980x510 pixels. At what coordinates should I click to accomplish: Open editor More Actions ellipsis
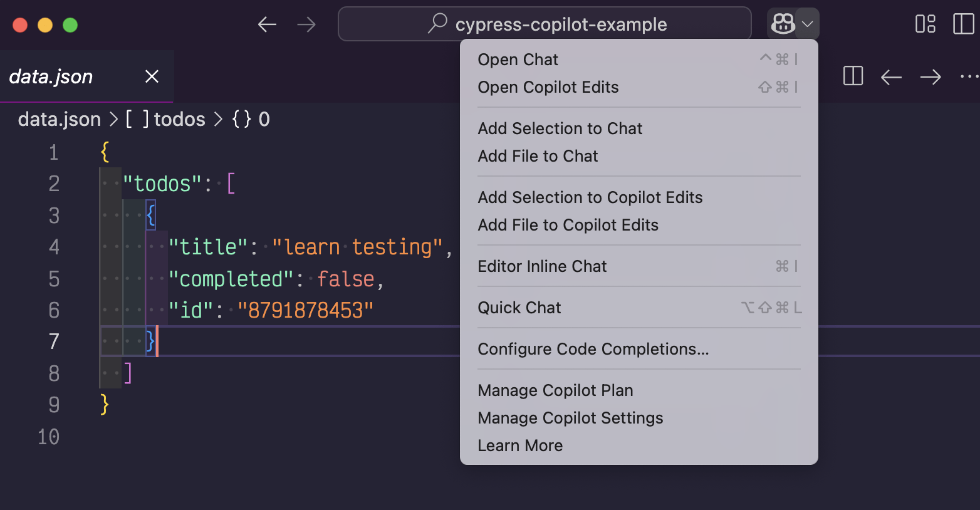(969, 77)
